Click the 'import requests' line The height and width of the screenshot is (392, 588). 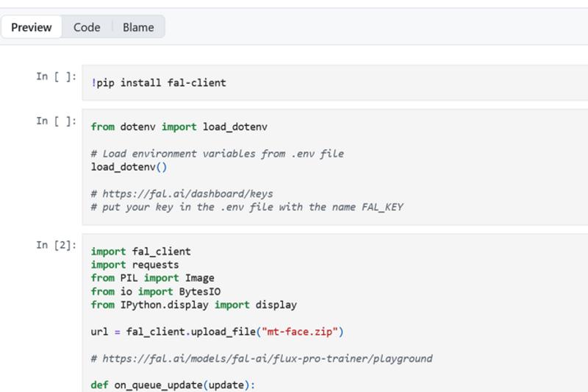[x=135, y=265]
